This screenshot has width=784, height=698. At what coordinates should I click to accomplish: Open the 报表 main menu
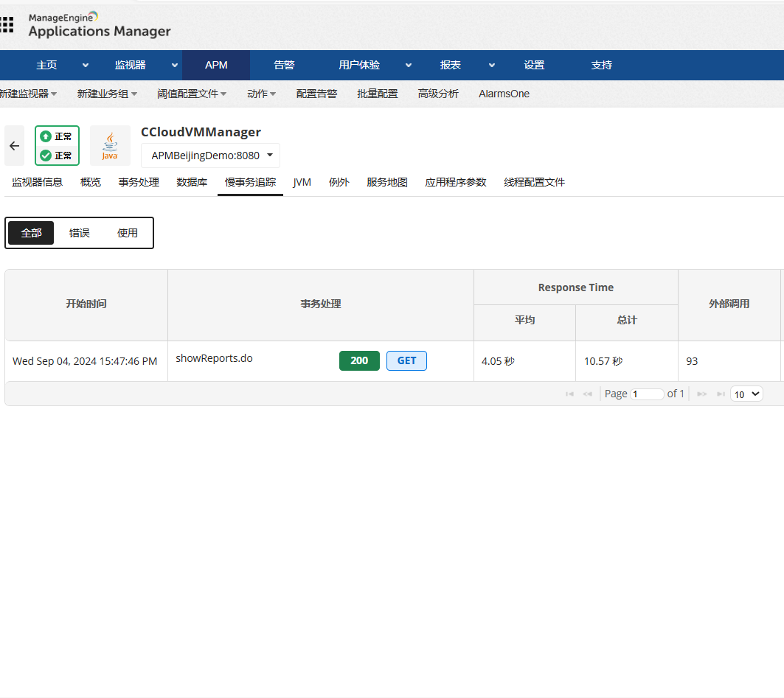tap(450, 65)
